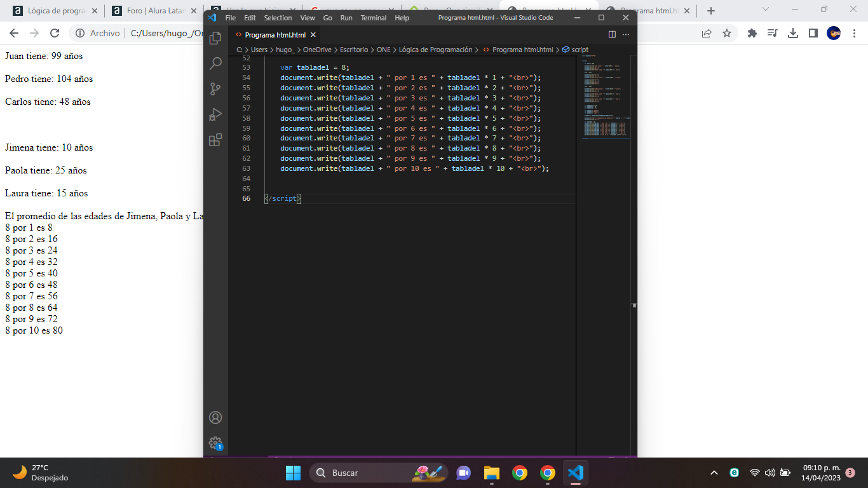Open the Terminal menu
Viewport: 868px width, 488px height.
pyautogui.click(x=374, y=18)
